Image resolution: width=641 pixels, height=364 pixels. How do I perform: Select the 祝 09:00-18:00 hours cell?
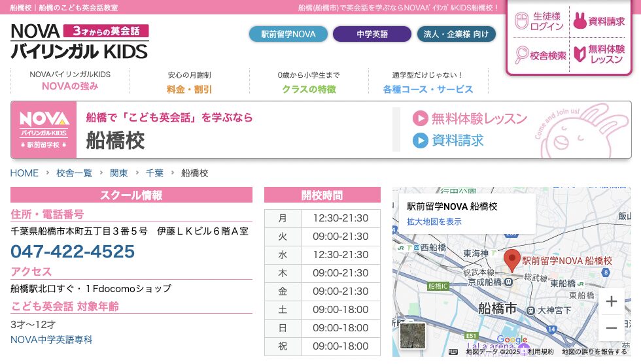341,346
